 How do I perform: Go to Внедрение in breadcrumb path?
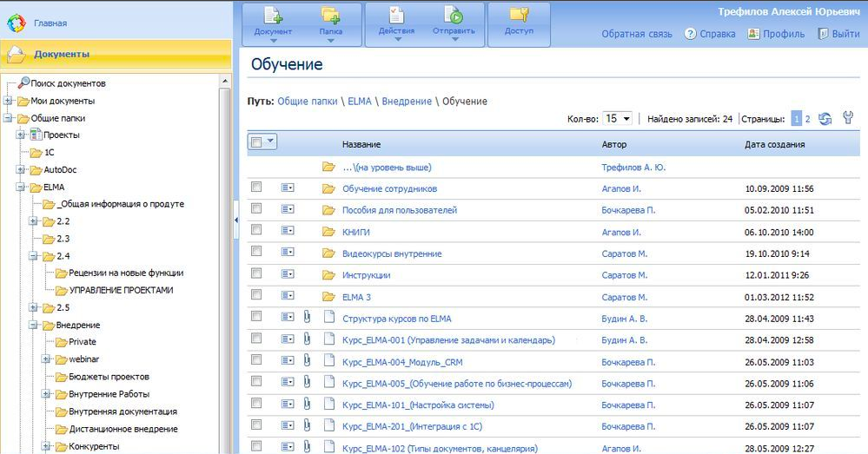point(407,102)
